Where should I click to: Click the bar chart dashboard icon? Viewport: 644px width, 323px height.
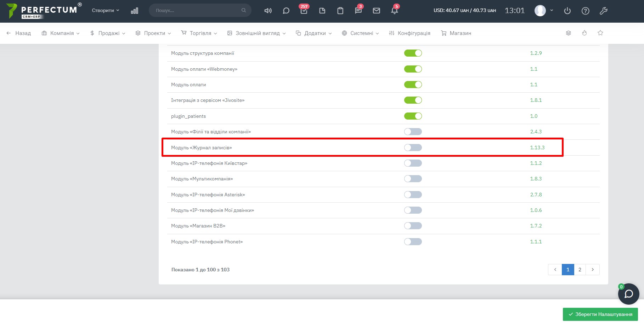(134, 11)
